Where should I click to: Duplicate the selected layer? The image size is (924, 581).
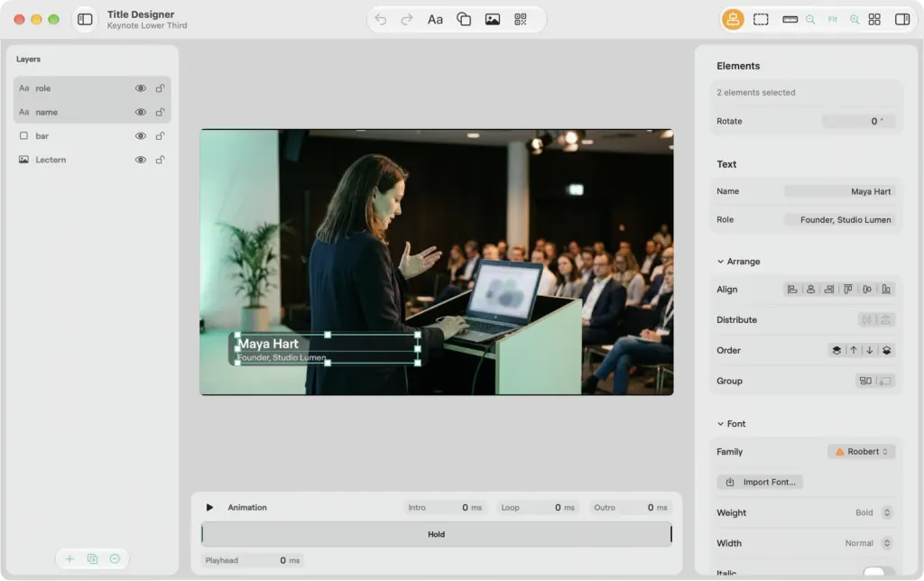click(x=93, y=559)
